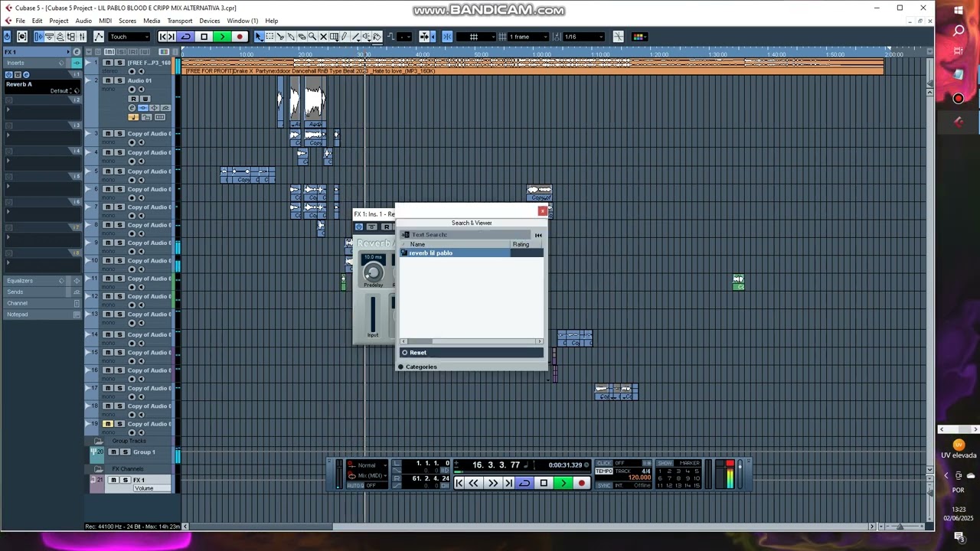Toggle the SYNC button on transport
This screenshot has height=551, width=980.
(x=604, y=485)
